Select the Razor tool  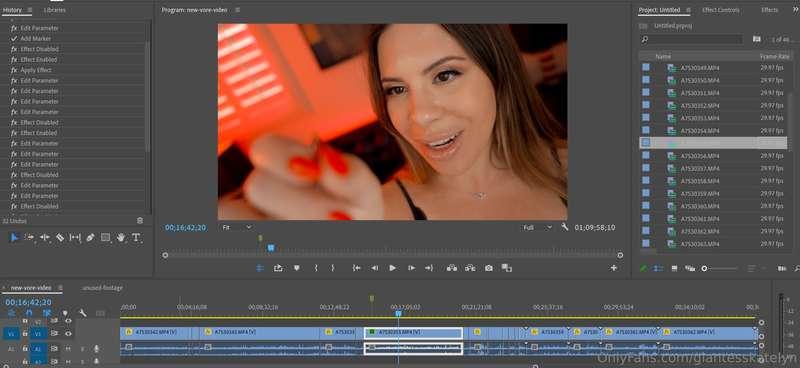pyautogui.click(x=60, y=237)
